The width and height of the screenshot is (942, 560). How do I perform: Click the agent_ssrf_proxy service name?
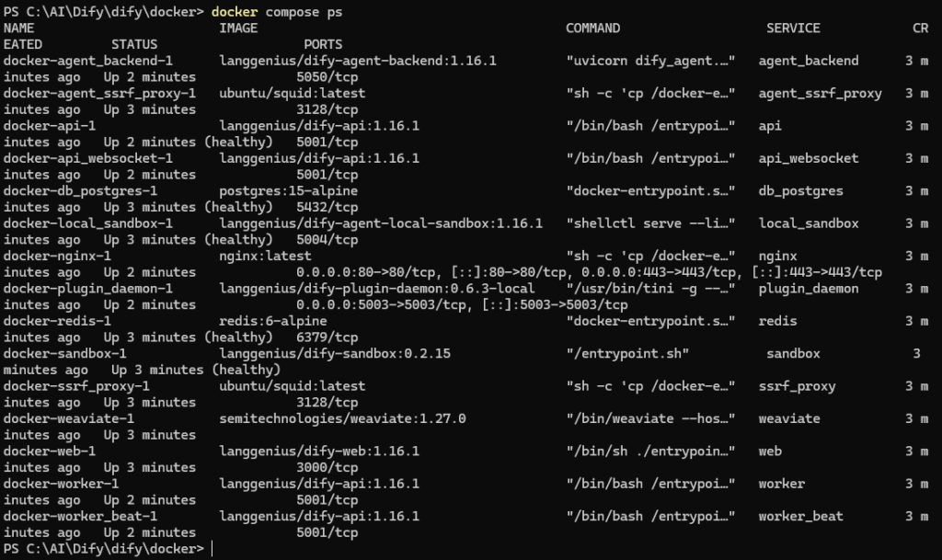[x=820, y=93]
